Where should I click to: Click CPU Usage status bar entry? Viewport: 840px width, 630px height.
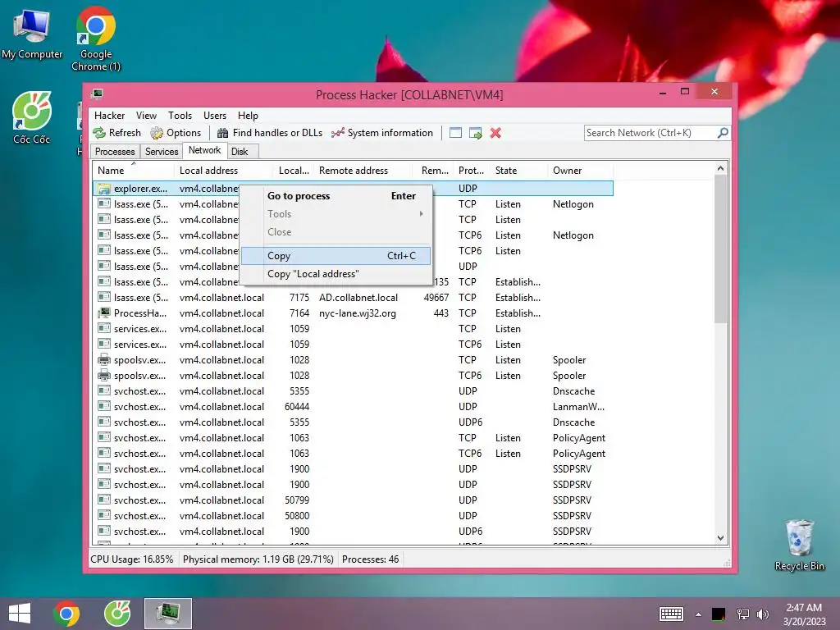[132, 559]
